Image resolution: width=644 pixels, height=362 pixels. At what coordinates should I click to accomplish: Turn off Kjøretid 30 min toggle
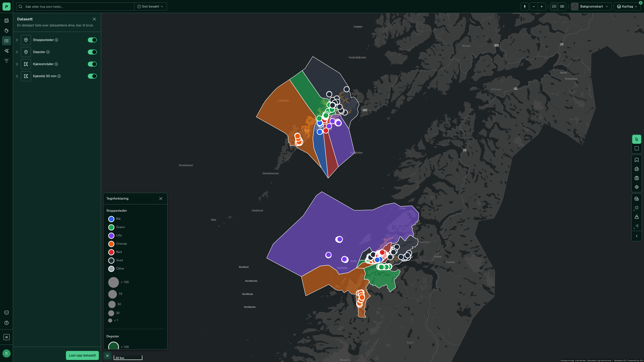(92, 76)
